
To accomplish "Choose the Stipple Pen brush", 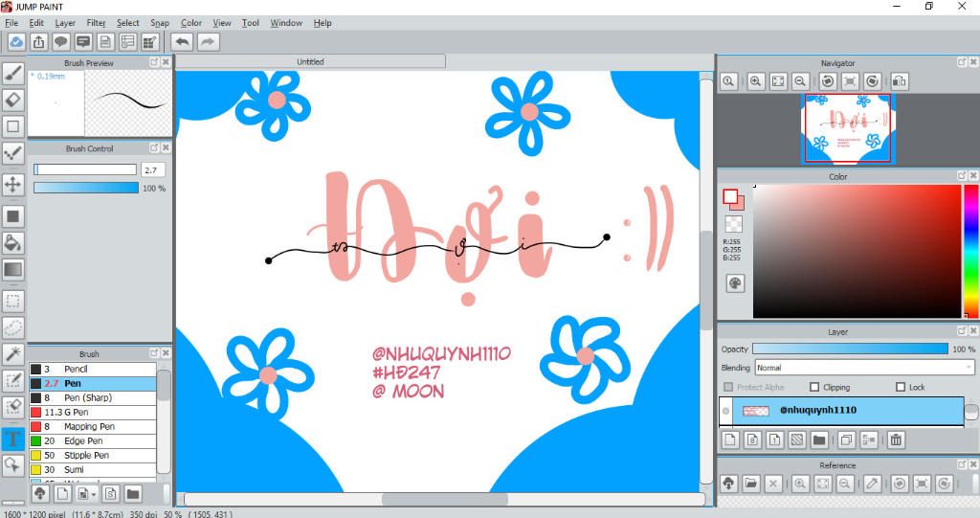I will tap(93, 456).
